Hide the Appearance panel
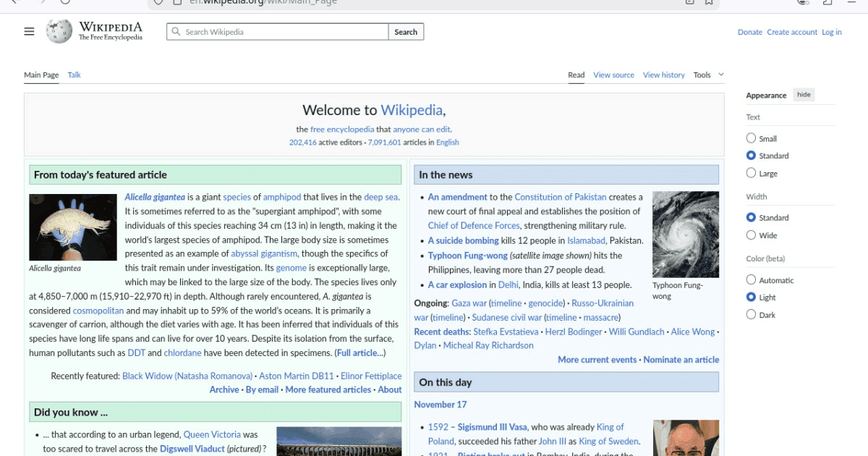This screenshot has height=456, width=868. click(804, 95)
